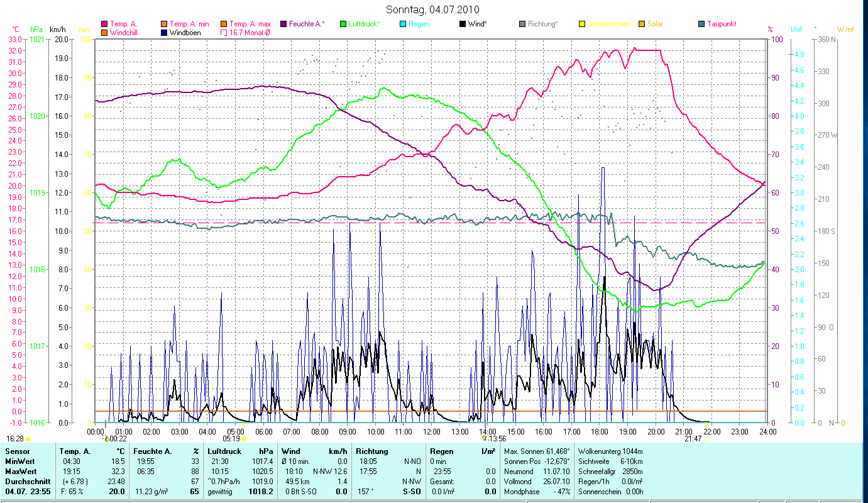Click the green Luftdruck legend square
The width and height of the screenshot is (868, 503).
[343, 24]
